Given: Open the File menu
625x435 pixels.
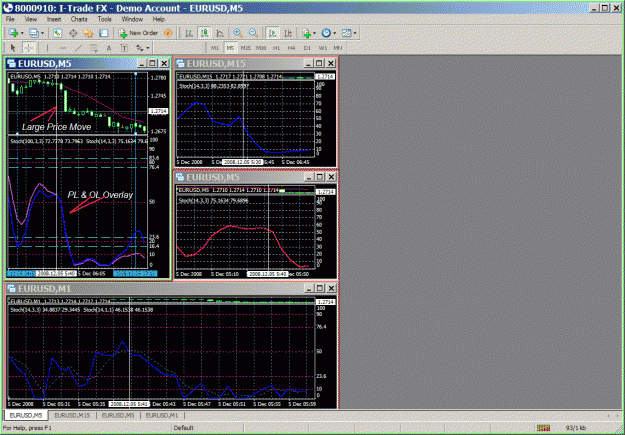Looking at the screenshot, I should click(x=10, y=19).
